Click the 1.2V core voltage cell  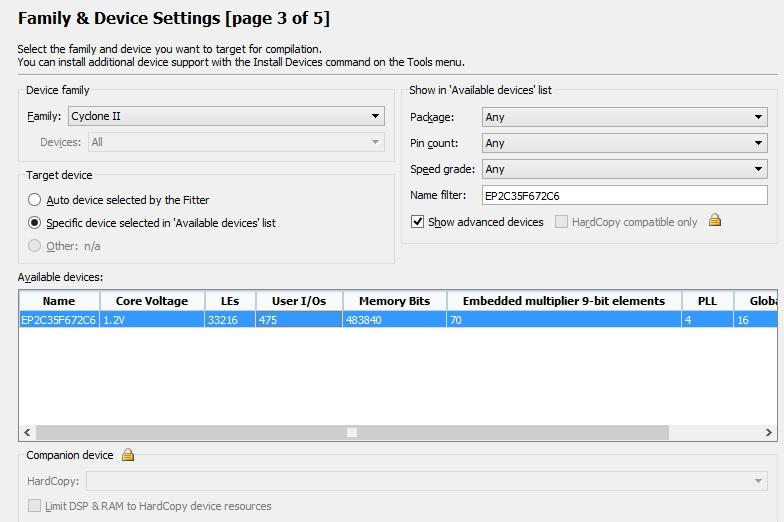click(x=152, y=320)
